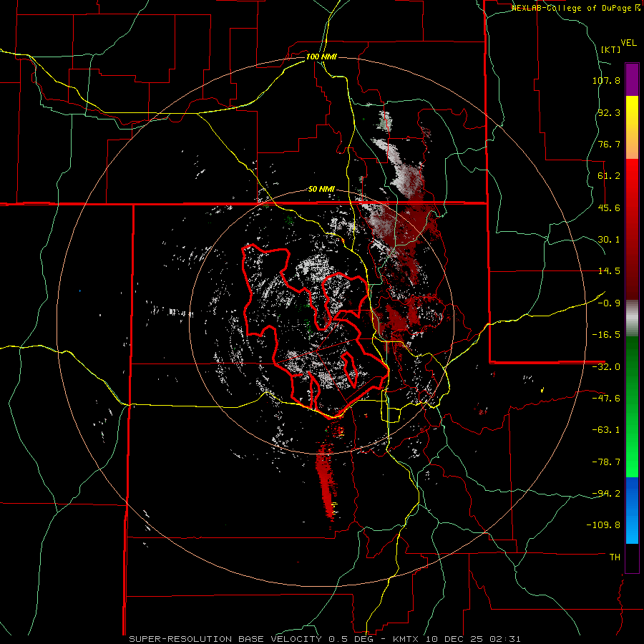
Task: Select the -78.7 velocity scale value
Action: pos(606,462)
